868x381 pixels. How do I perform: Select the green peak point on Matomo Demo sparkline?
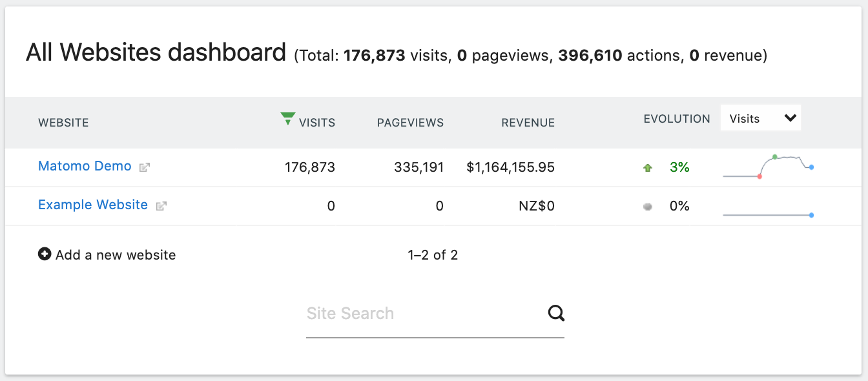(x=775, y=155)
